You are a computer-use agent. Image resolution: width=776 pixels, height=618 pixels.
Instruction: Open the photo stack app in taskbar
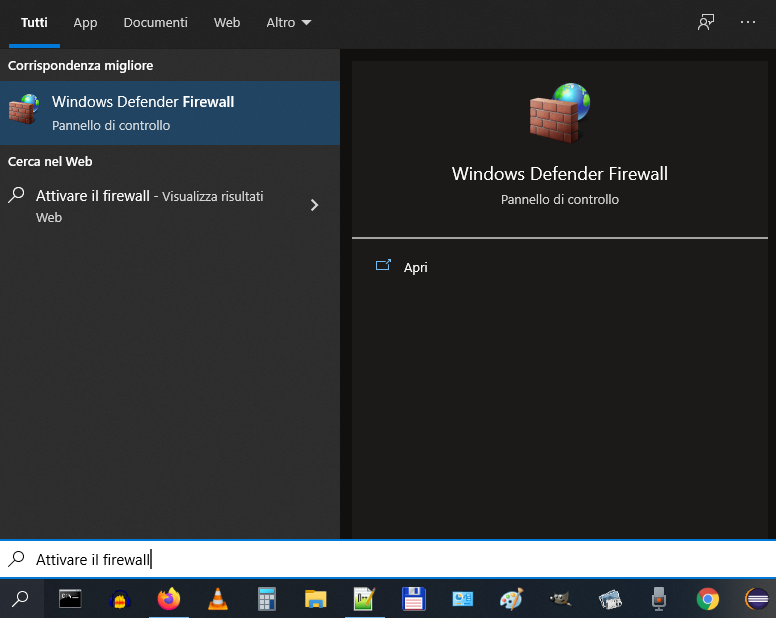coord(610,599)
